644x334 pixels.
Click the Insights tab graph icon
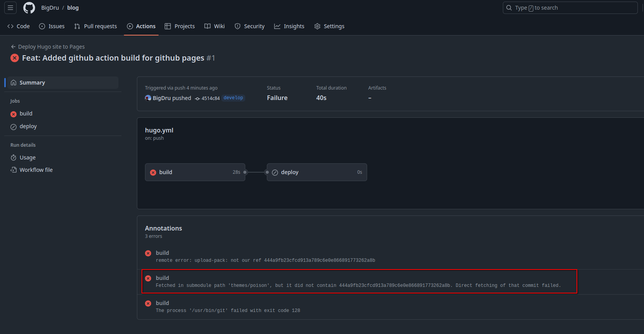277,26
